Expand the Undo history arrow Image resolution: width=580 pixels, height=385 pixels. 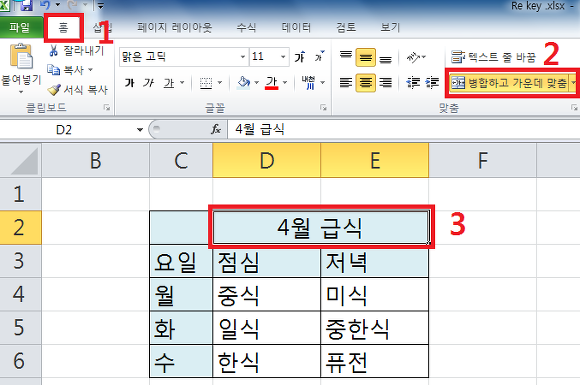pos(58,5)
